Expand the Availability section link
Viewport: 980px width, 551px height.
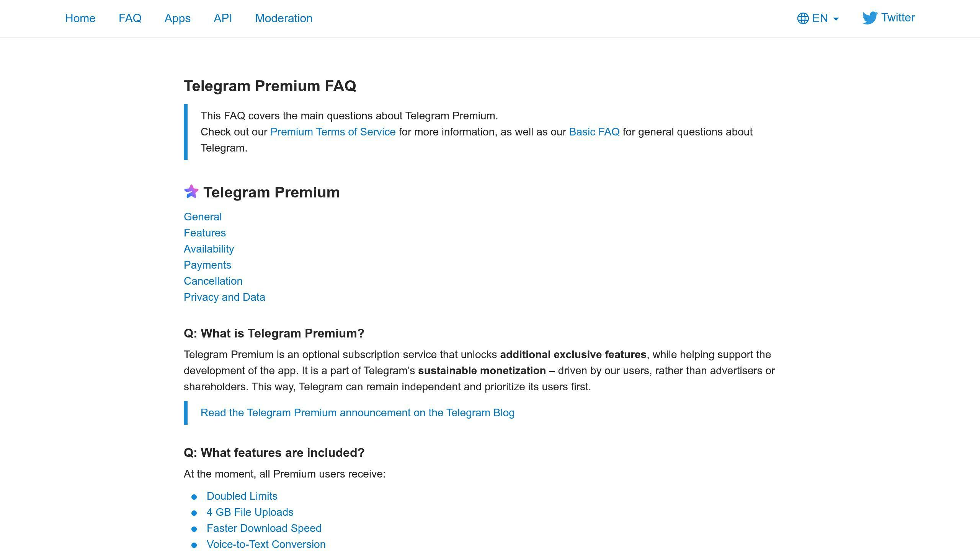pos(209,249)
